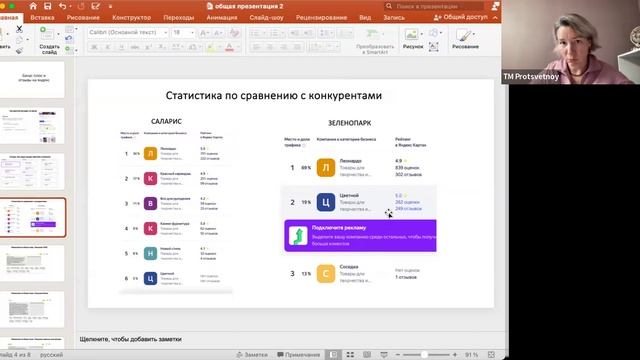Image resolution: width=640 pixels, height=360 pixels.
Task: Open the font size dropdown showing 18
Action: coord(192,32)
